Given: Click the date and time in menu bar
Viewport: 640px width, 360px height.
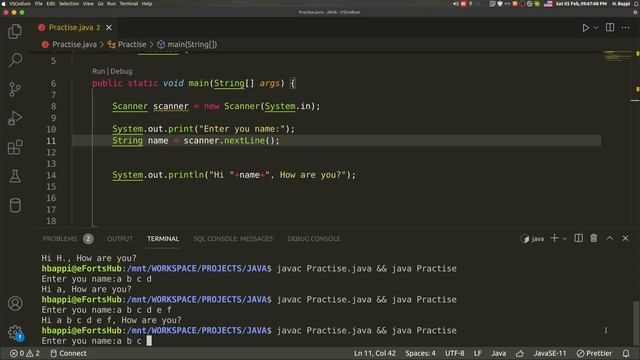Looking at the screenshot, I should point(581,4).
